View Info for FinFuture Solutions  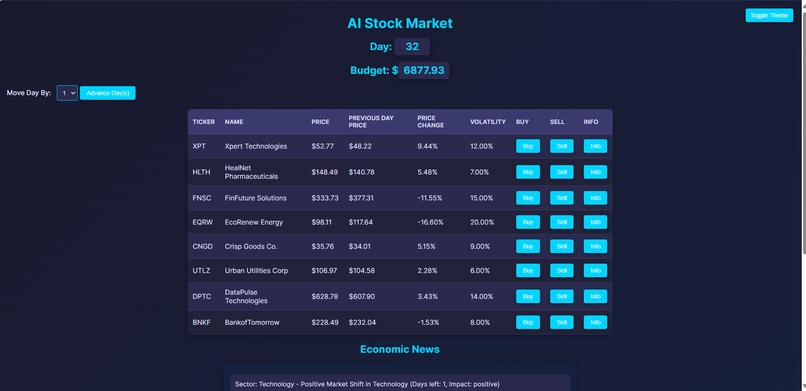click(595, 198)
